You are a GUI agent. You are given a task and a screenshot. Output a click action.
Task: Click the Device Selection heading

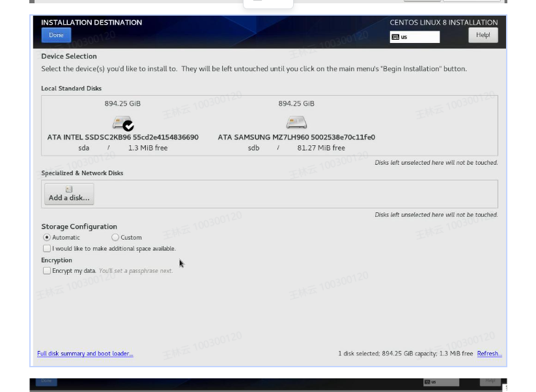pyautogui.click(x=68, y=56)
